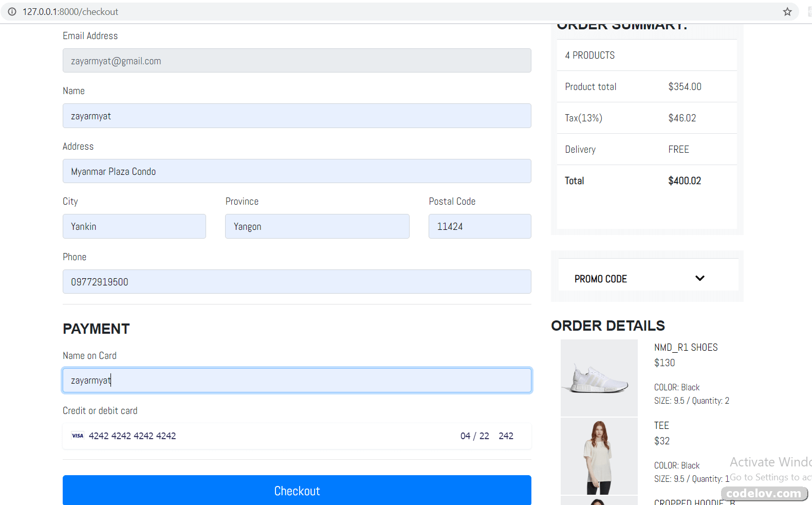This screenshot has width=812, height=505.
Task: Click into the Name input field
Action: click(x=297, y=116)
